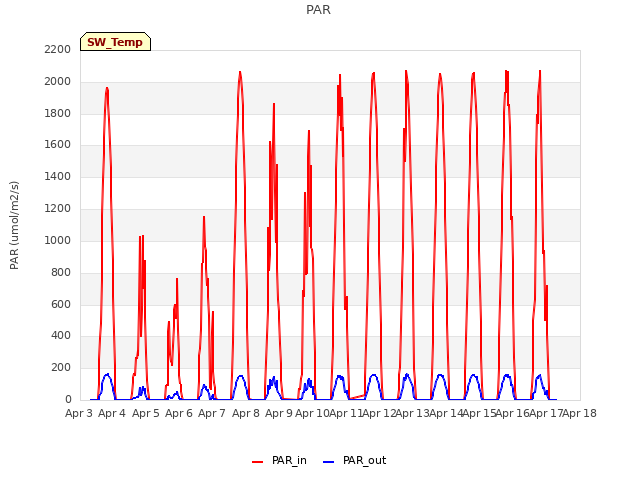Click the Apr 18 x-axis label

coord(580,413)
